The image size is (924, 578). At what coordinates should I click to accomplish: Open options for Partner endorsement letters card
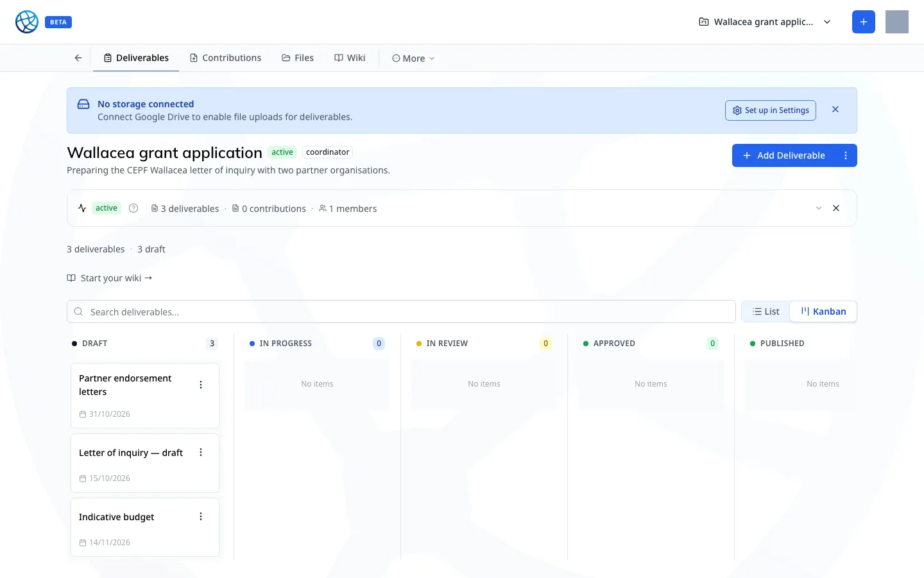[201, 385]
